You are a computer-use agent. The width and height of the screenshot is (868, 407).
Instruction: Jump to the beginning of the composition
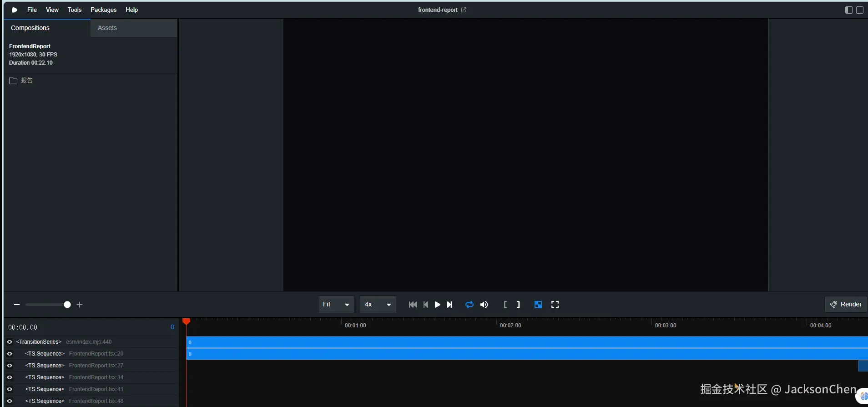[x=413, y=305]
